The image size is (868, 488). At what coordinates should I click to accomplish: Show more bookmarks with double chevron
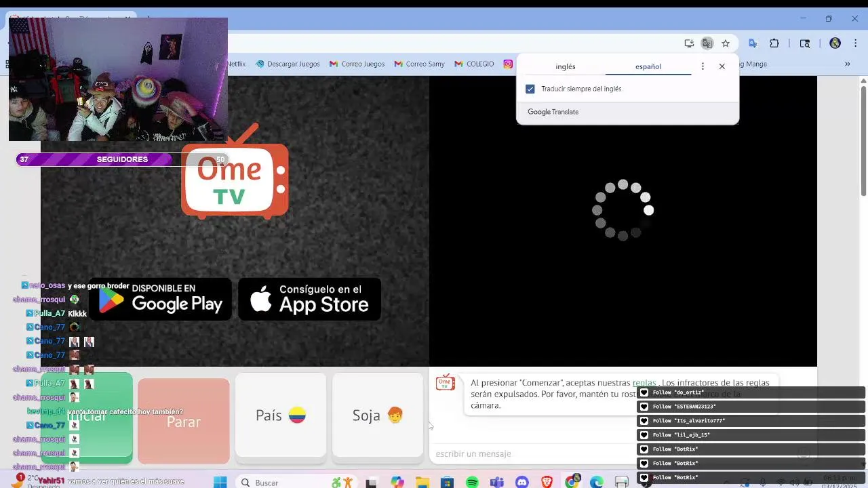pos(847,64)
